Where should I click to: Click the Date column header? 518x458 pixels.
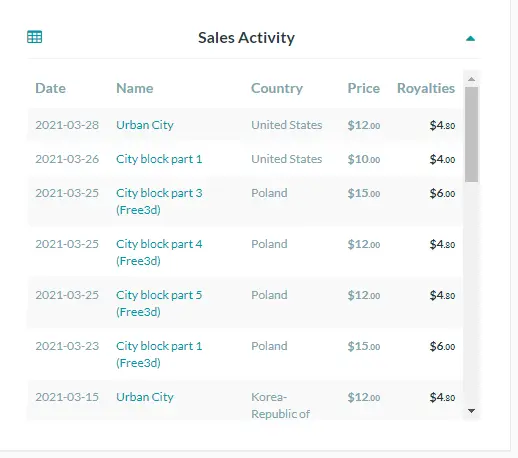50,88
